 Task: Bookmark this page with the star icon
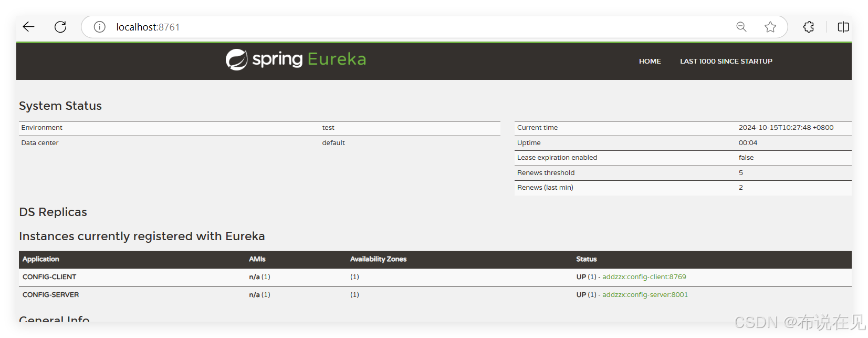tap(770, 27)
